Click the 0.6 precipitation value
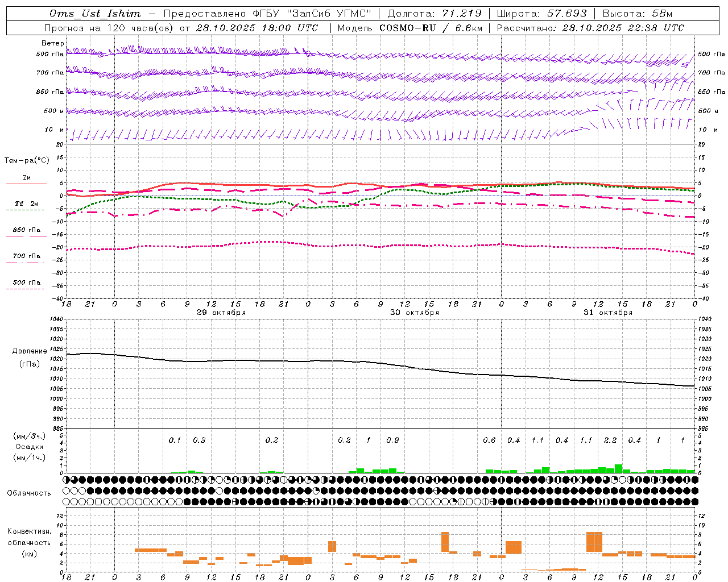 click(489, 440)
